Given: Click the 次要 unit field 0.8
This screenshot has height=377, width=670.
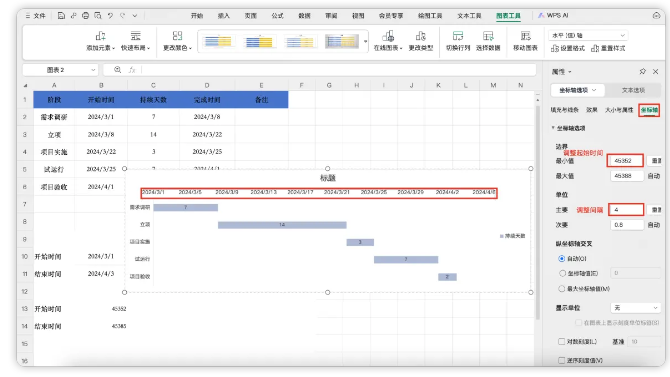Looking at the screenshot, I should (x=626, y=224).
